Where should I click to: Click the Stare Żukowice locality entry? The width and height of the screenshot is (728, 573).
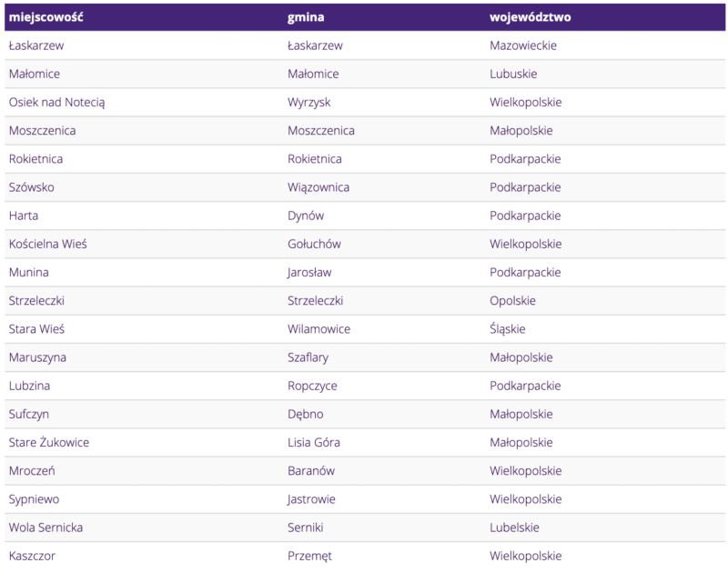click(x=49, y=442)
